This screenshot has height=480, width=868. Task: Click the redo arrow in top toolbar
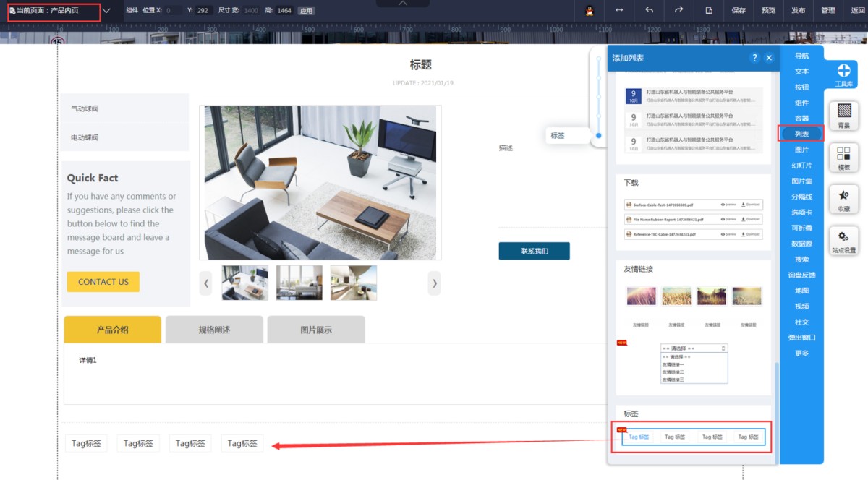point(678,10)
